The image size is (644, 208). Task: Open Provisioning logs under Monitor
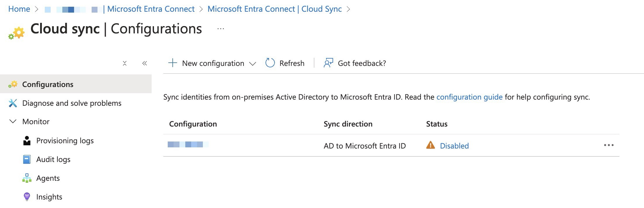point(65,141)
